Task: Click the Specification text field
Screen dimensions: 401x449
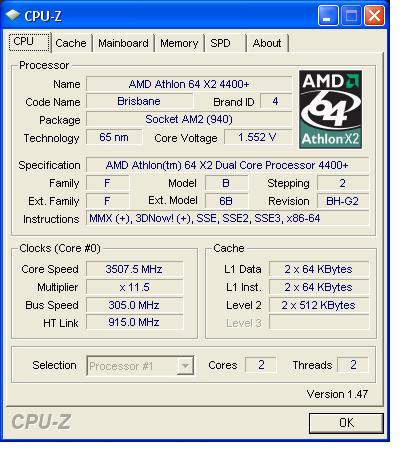Action: [x=227, y=165]
